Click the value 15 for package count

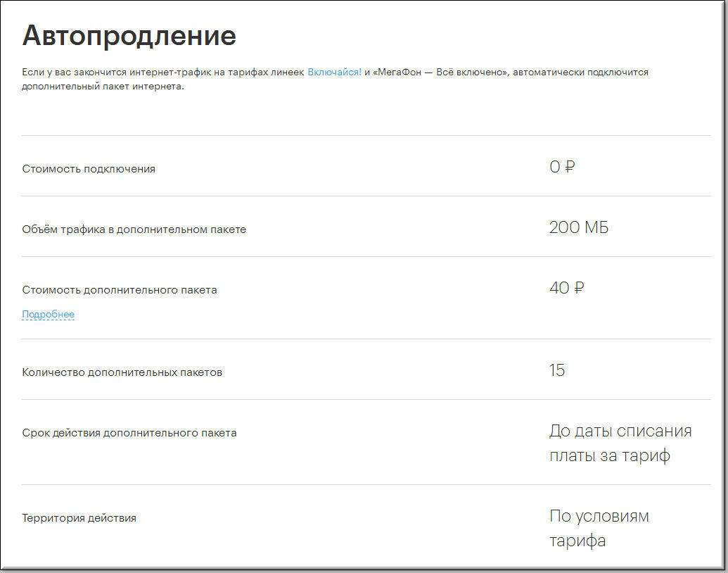pyautogui.click(x=557, y=371)
